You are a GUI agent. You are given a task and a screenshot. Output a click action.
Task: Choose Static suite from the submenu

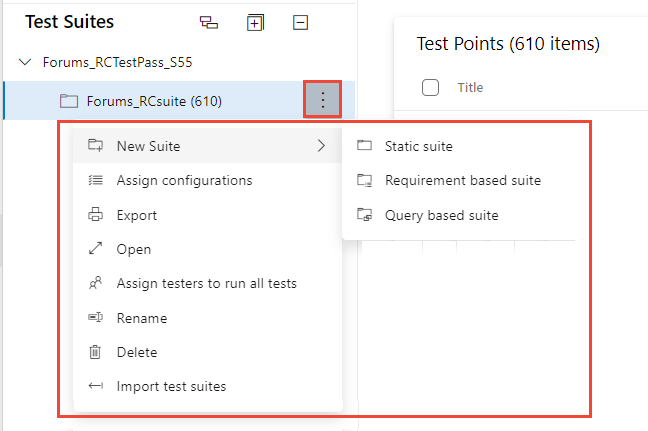pyautogui.click(x=418, y=146)
